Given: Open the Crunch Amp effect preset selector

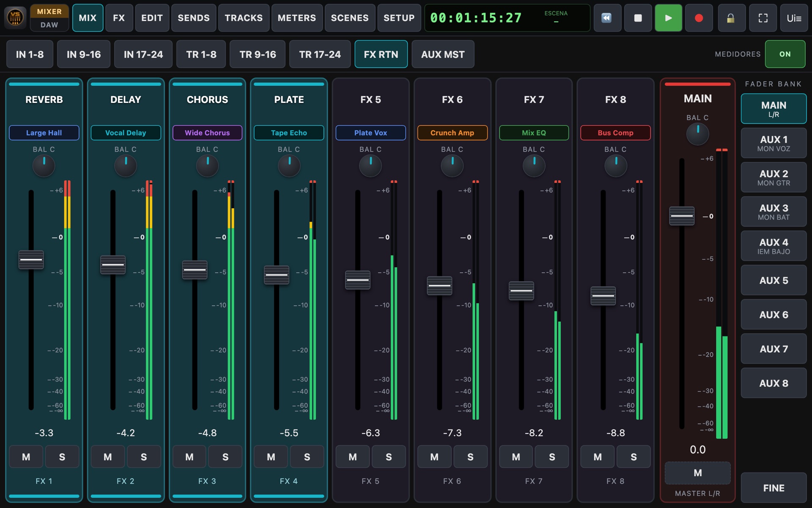Looking at the screenshot, I should (x=452, y=133).
